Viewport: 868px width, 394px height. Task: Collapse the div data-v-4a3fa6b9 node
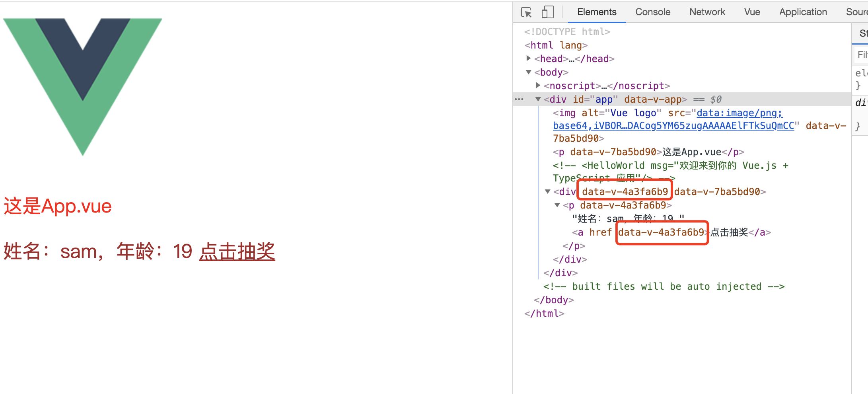pyautogui.click(x=547, y=191)
